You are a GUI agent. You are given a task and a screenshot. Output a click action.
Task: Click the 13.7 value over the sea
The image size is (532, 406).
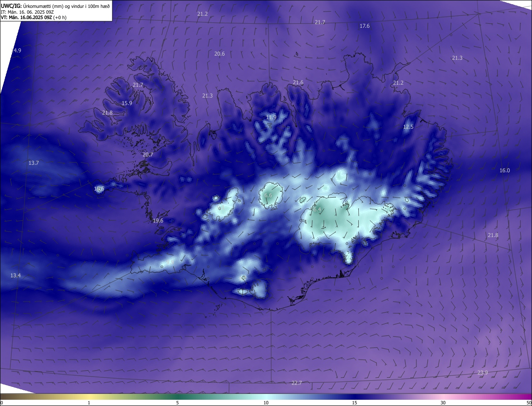pyautogui.click(x=34, y=163)
